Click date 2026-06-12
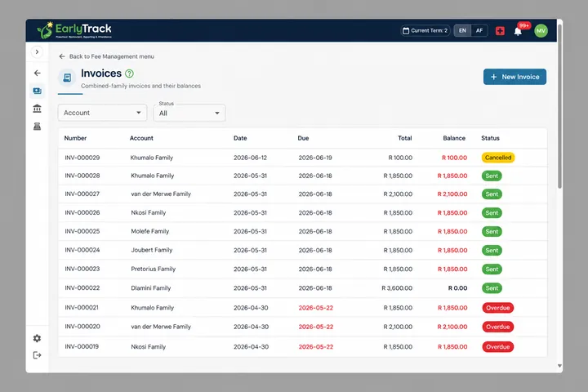Viewport: 588px width, 392px height. (250, 158)
